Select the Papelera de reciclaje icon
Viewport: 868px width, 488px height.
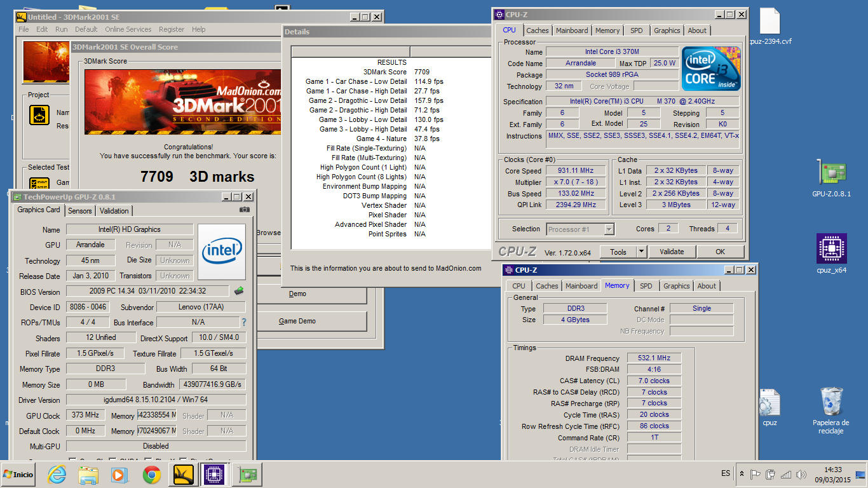[x=831, y=410]
